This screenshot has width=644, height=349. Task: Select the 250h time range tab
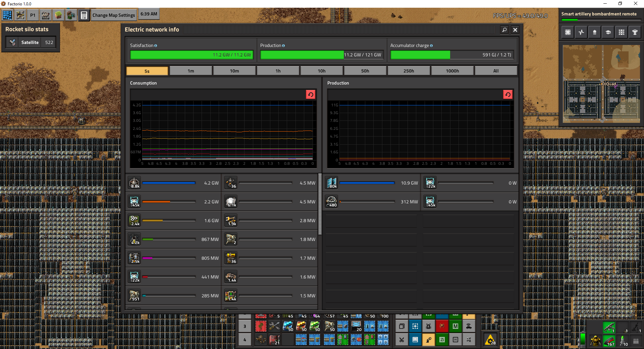409,71
